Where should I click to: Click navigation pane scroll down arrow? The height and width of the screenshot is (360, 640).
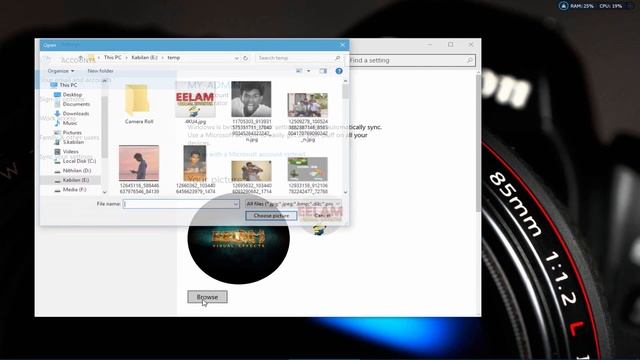pos(104,192)
